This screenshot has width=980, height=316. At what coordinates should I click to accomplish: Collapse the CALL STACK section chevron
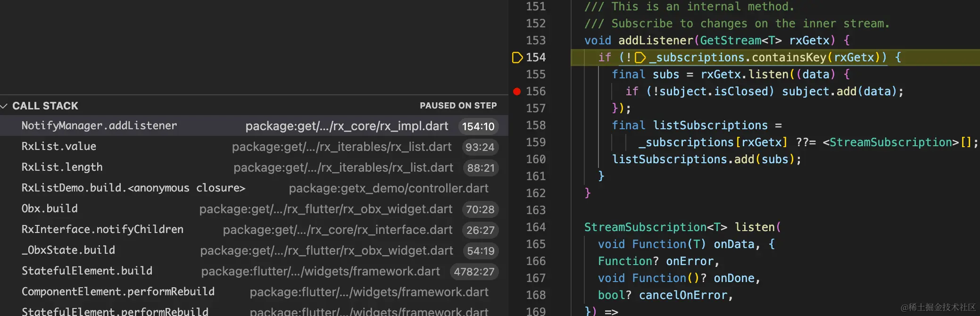click(x=4, y=106)
